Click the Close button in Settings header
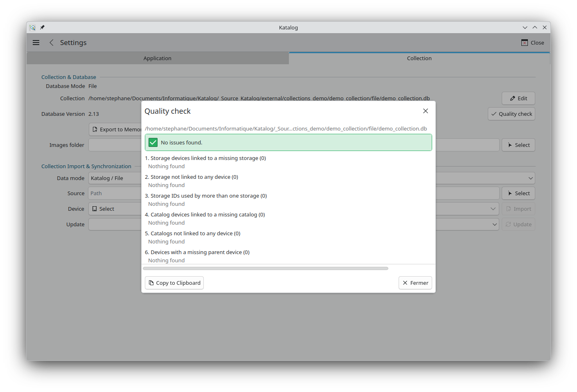This screenshot has width=577, height=392. (x=532, y=43)
